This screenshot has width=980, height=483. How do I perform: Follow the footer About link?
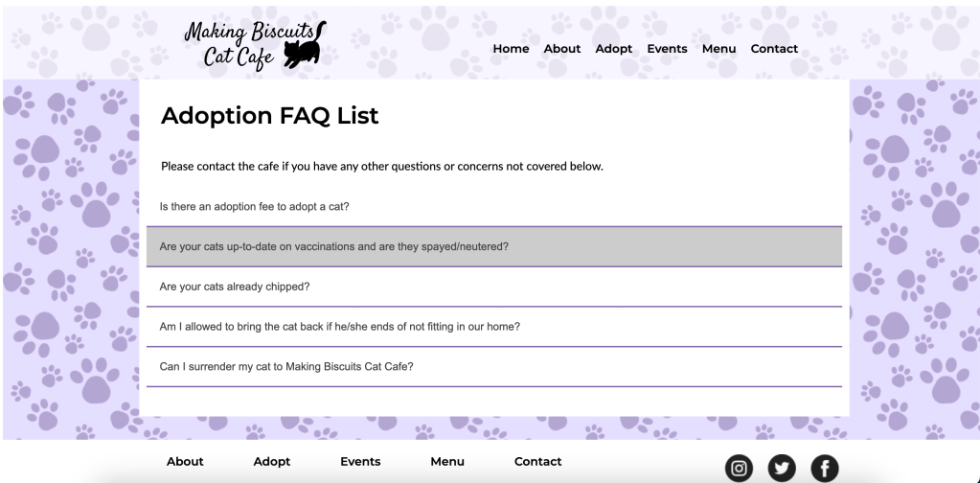pyautogui.click(x=185, y=462)
